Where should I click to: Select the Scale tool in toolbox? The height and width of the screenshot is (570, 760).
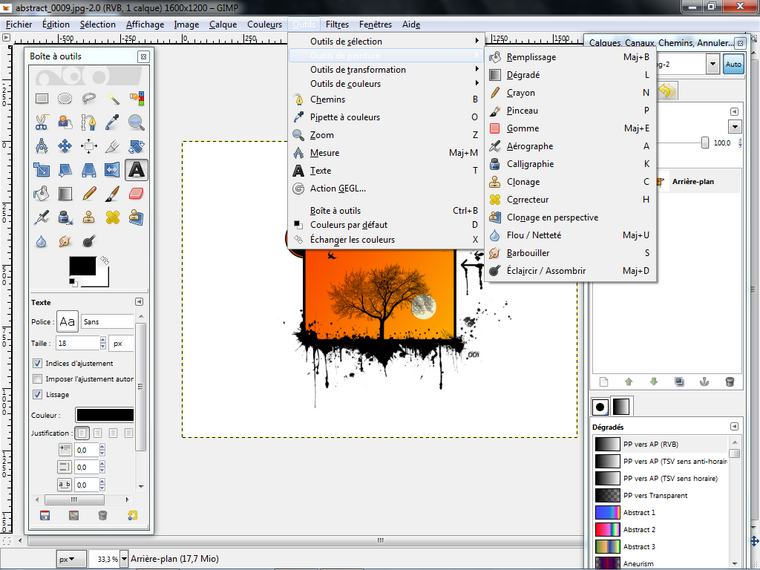pyautogui.click(x=42, y=170)
